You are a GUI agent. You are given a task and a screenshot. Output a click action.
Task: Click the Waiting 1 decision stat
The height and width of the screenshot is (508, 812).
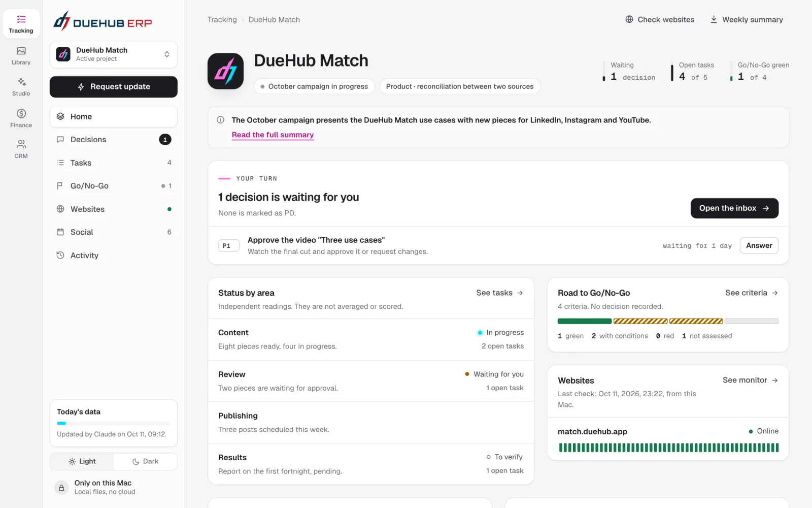click(x=629, y=71)
